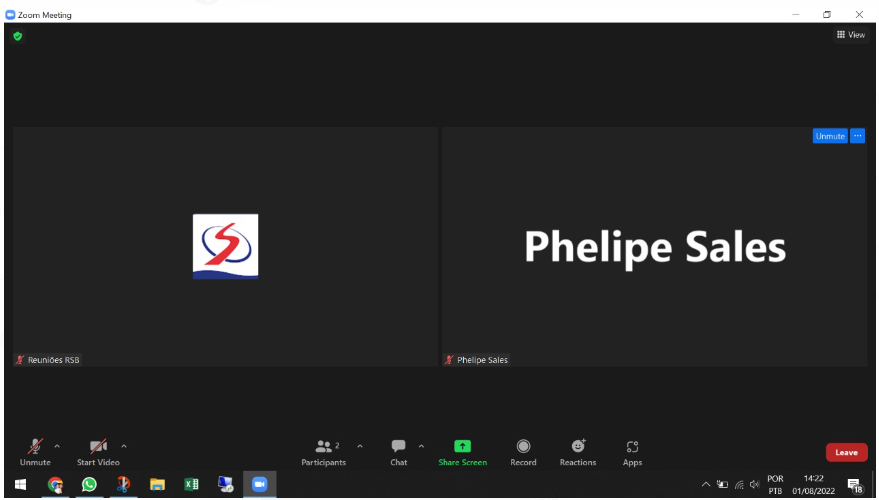Open Zoom Apps
The image size is (879, 500).
point(632,452)
